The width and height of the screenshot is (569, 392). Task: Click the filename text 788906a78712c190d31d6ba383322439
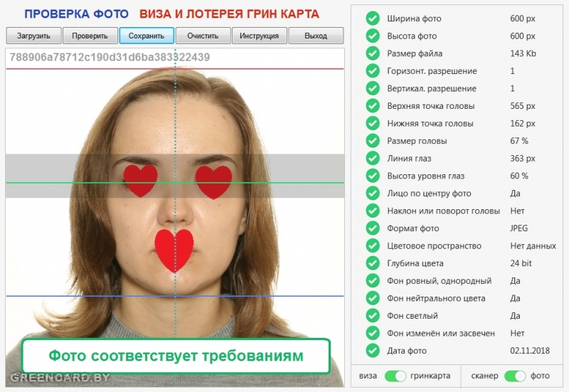(x=110, y=57)
